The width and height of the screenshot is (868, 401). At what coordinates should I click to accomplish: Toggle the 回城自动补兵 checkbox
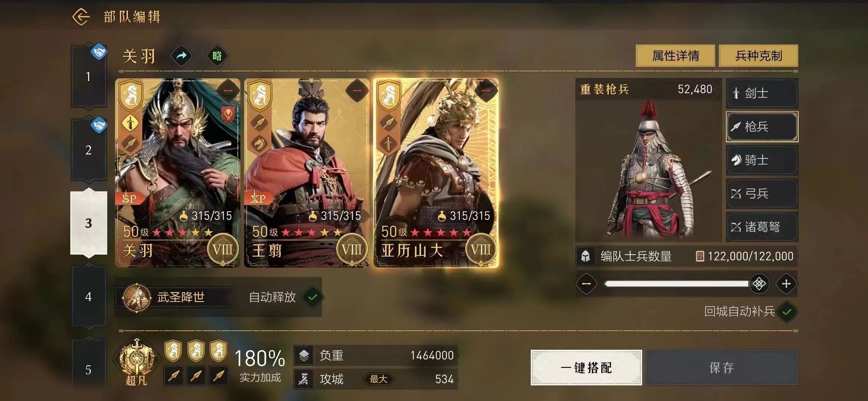click(x=787, y=312)
